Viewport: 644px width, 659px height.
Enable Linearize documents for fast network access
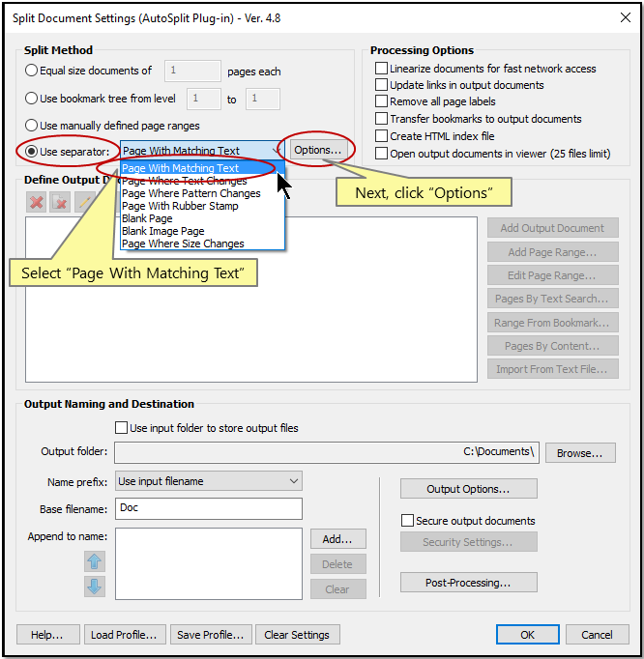381,68
